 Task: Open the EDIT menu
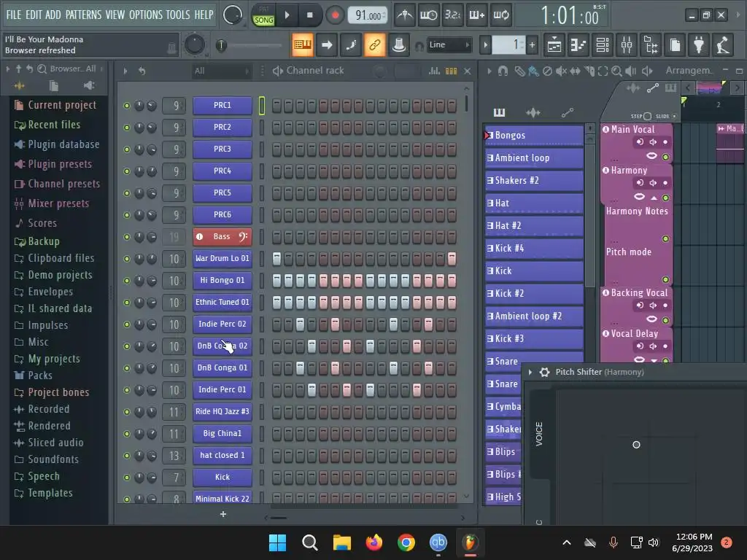[x=34, y=15]
